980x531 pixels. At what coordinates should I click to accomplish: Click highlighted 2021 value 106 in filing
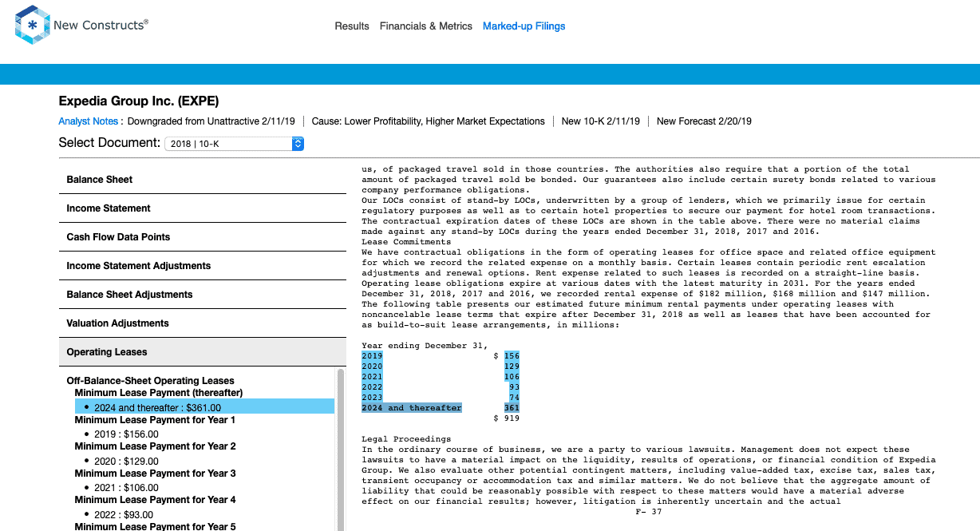tap(512, 377)
